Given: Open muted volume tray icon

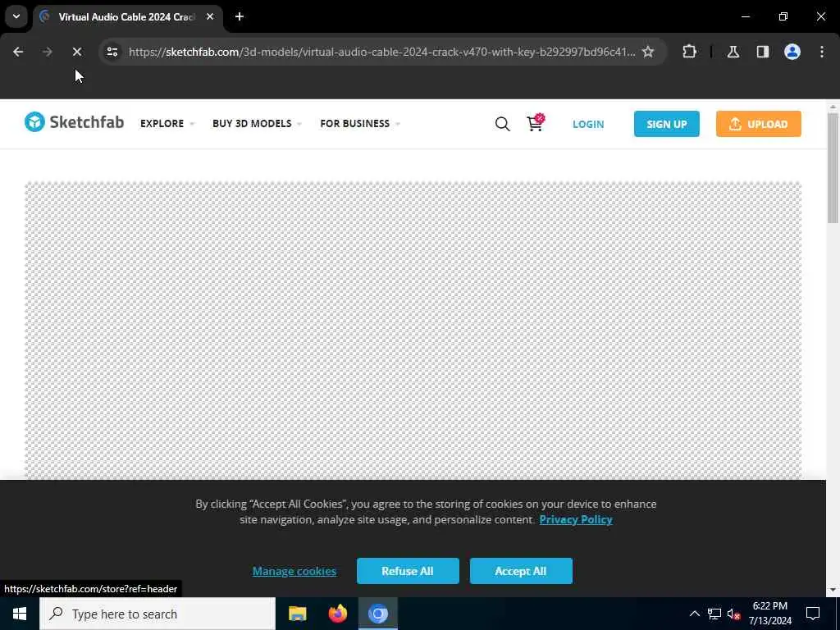Looking at the screenshot, I should [734, 614].
